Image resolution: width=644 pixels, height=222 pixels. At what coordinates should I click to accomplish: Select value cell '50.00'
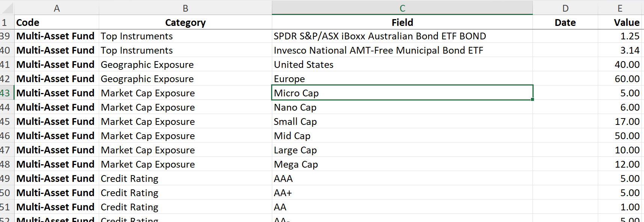pos(620,136)
